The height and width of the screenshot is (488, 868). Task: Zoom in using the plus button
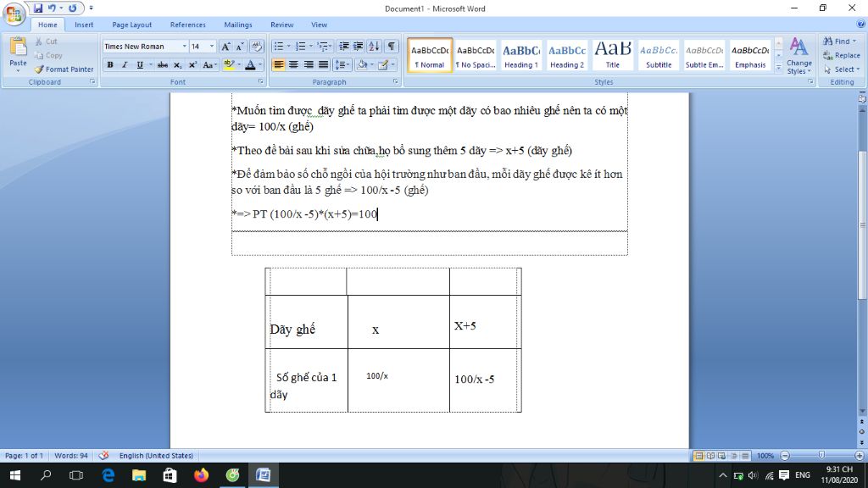[x=860, y=455]
